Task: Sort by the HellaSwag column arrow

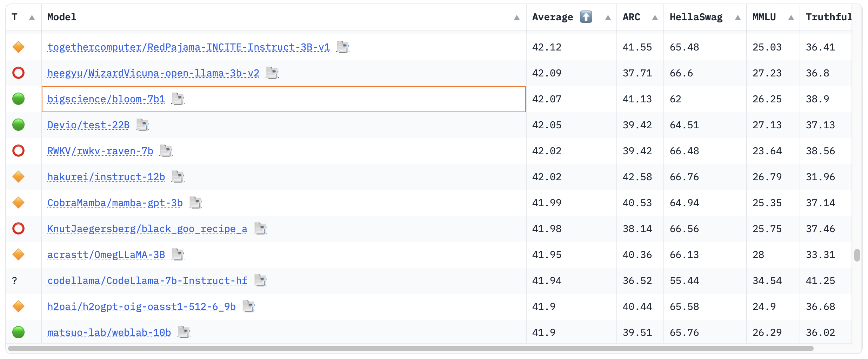Action: (x=738, y=18)
